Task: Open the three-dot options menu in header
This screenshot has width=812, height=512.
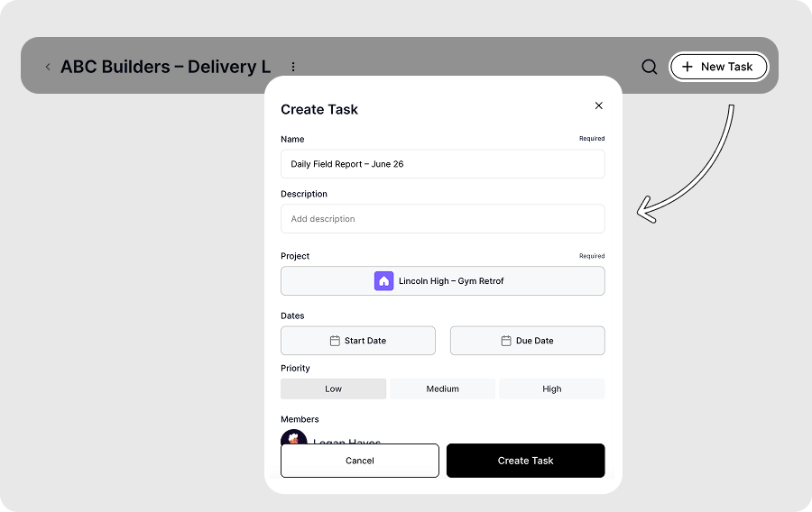Action: 293,67
